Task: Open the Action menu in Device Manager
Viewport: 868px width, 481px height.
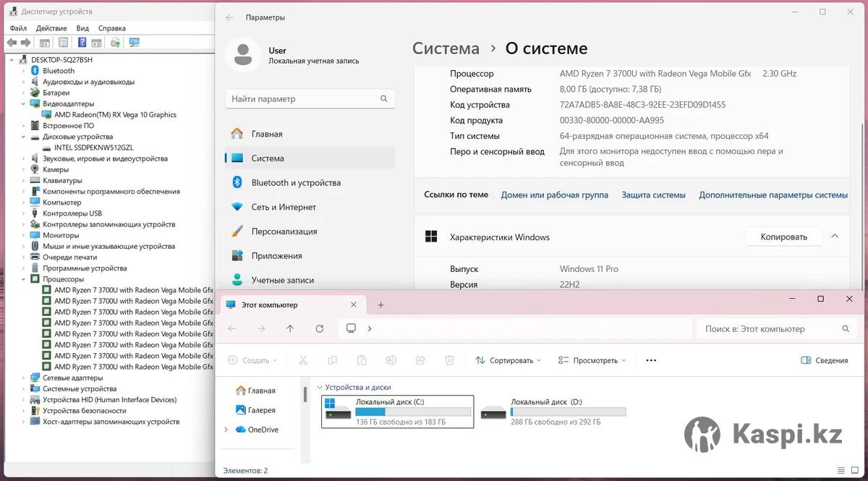Action: (x=51, y=28)
